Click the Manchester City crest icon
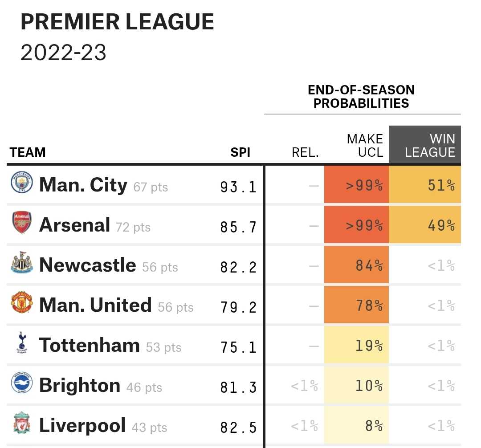Image resolution: width=481 pixels, height=448 pixels. [22, 182]
